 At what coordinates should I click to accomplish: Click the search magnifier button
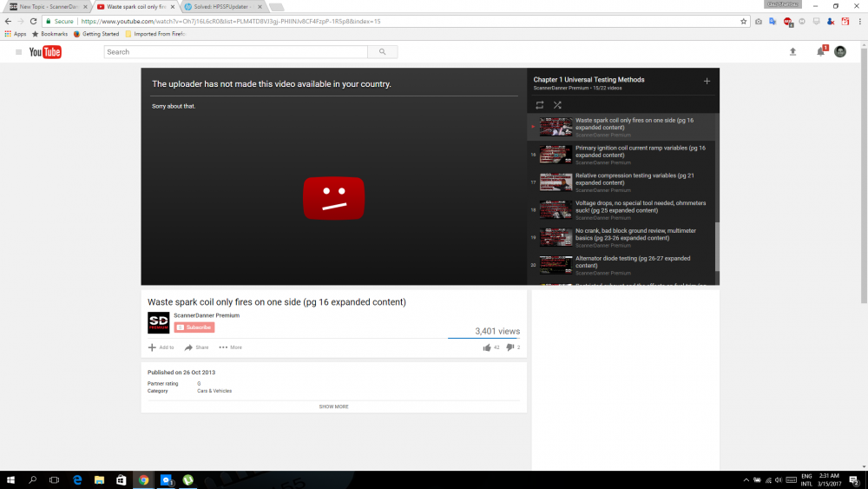pyautogui.click(x=382, y=52)
